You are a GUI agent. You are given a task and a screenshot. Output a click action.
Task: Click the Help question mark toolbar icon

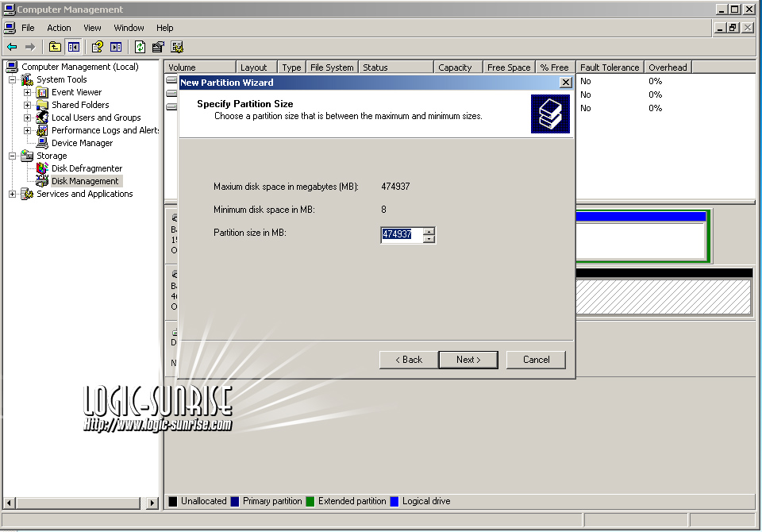pos(97,47)
